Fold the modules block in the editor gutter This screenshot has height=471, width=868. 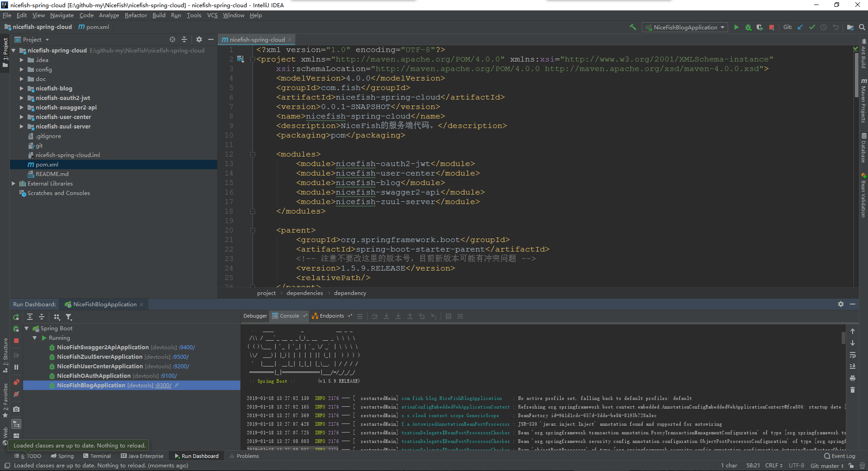253,154
